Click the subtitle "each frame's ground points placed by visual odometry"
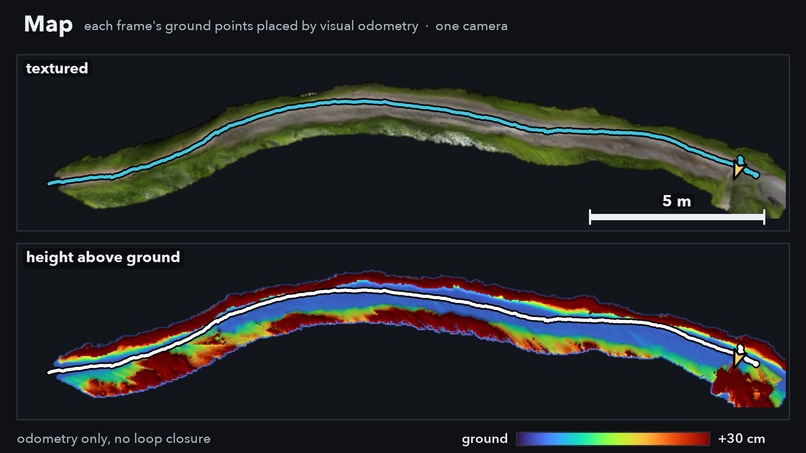This screenshot has height=453, width=806. [251, 26]
